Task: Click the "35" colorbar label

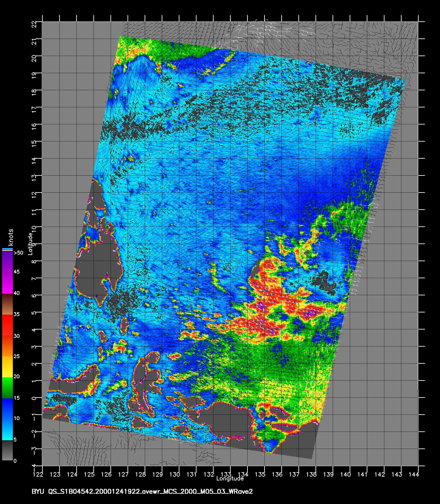Action: pyautogui.click(x=16, y=314)
